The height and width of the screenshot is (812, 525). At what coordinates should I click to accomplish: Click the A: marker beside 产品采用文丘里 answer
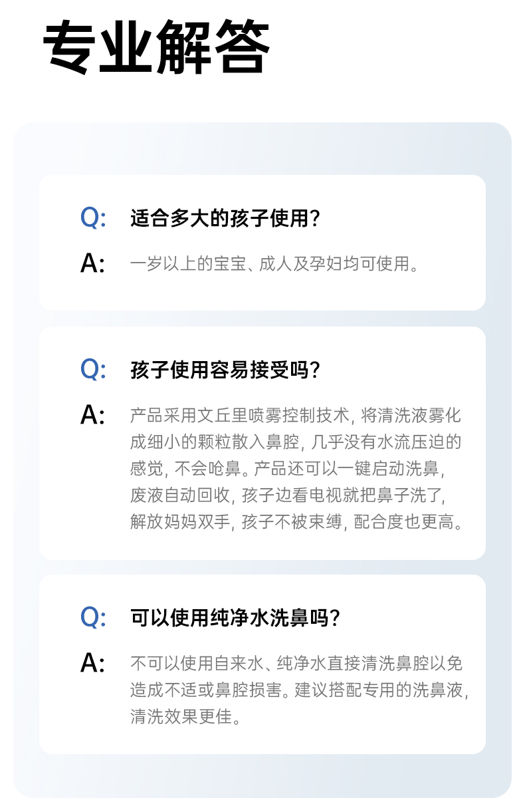(93, 416)
